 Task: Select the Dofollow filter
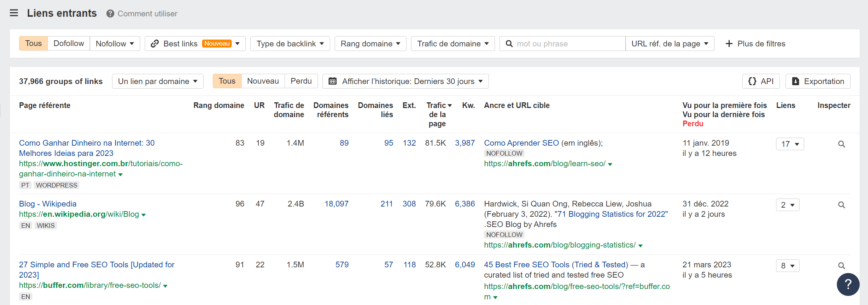pyautogui.click(x=69, y=43)
